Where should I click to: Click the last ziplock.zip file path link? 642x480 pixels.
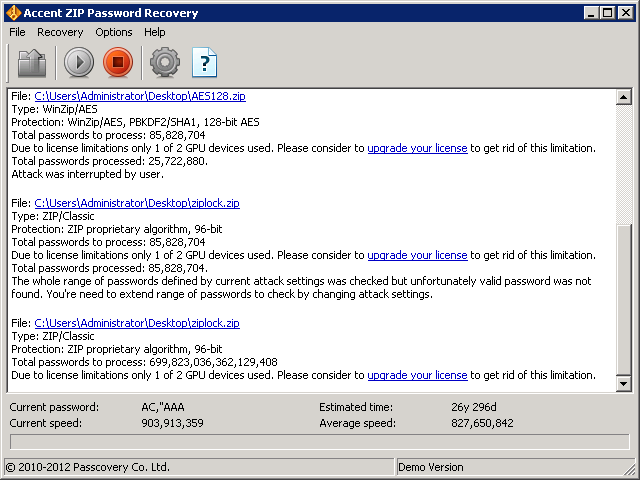(x=137, y=323)
